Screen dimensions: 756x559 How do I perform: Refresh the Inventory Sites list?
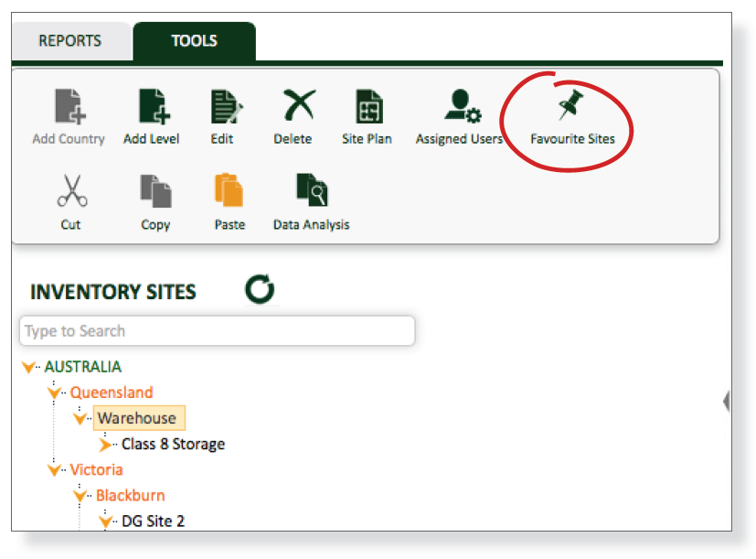tap(260, 289)
